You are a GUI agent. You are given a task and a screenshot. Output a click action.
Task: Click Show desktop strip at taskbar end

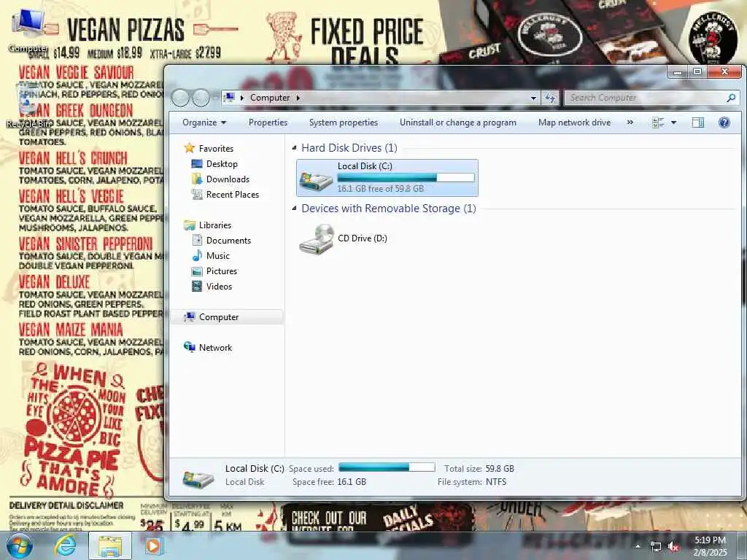[x=743, y=546]
